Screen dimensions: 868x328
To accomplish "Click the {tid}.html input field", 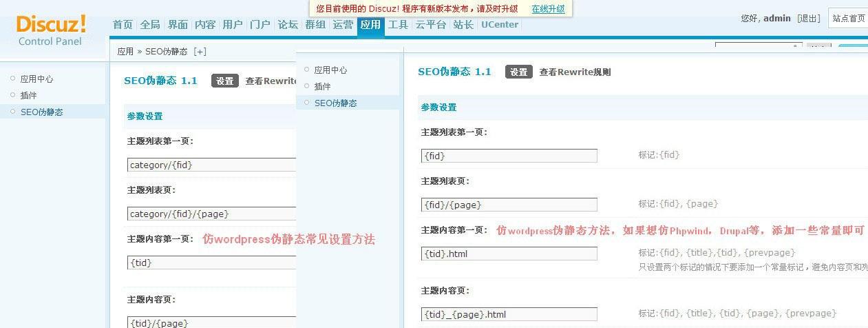I will coord(509,254).
